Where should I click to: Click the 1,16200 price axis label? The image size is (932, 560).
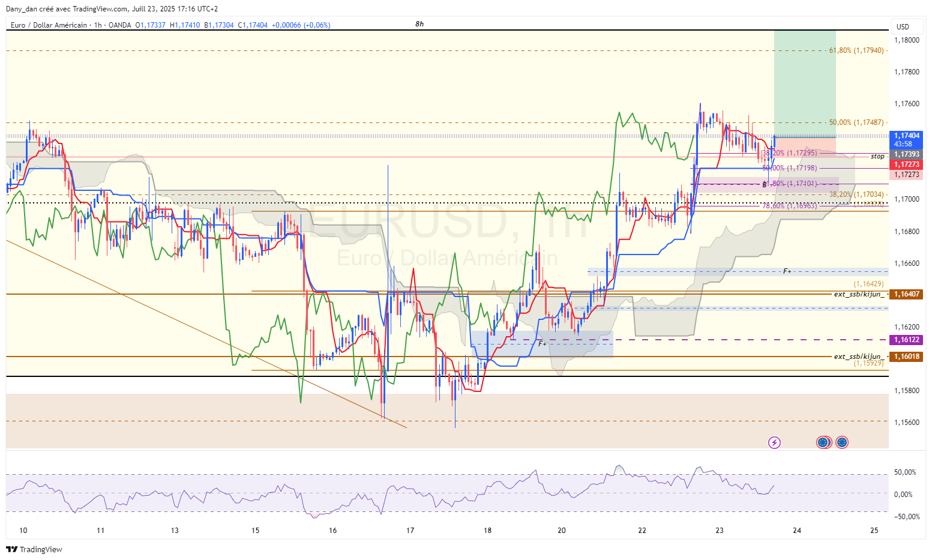coord(907,327)
